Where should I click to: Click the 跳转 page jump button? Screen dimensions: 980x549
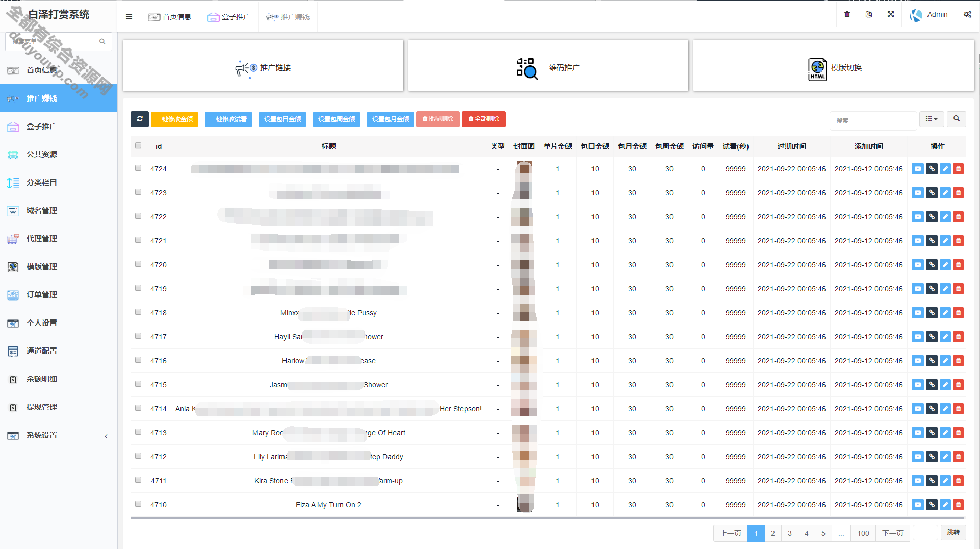coord(953,532)
